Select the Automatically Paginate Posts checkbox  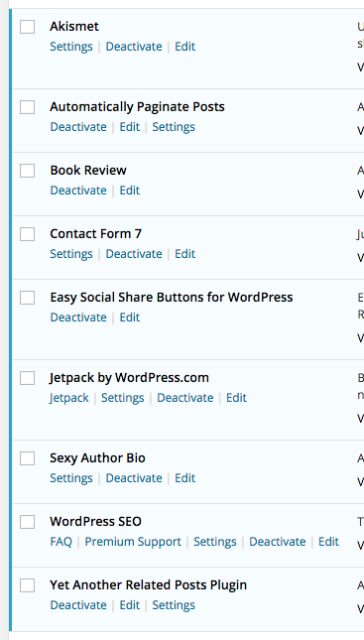(28, 107)
